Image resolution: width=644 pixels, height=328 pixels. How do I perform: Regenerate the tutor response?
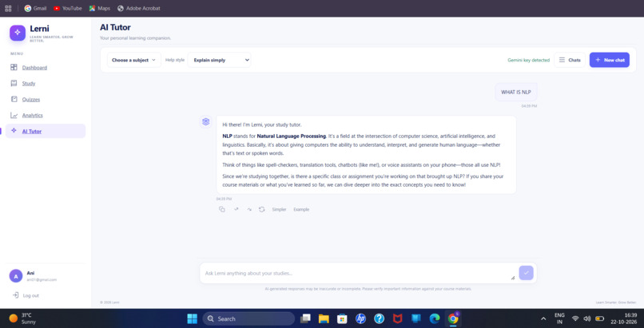[261, 210]
